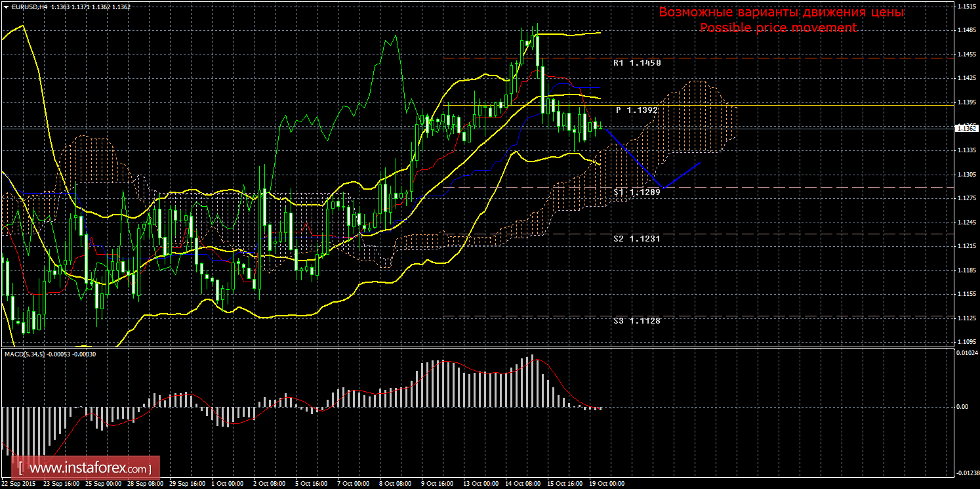Click the 1.1515 price axis label
This screenshot has width=980, height=489.
pyautogui.click(x=966, y=6)
